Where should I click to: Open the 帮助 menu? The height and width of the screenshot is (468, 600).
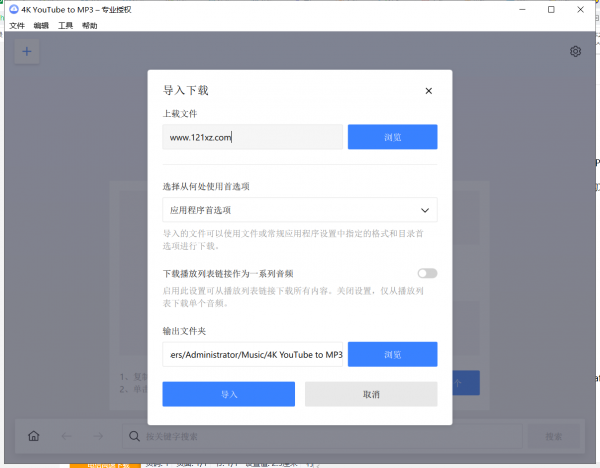(x=90, y=26)
